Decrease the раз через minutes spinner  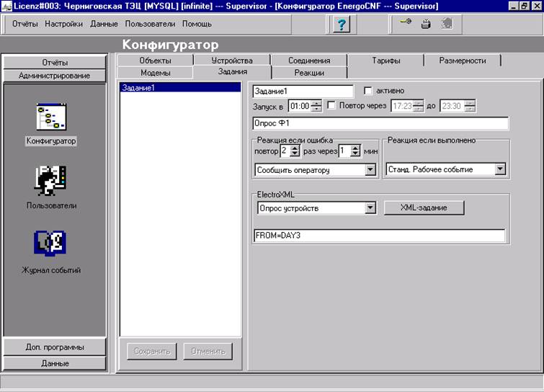pyautogui.click(x=355, y=153)
